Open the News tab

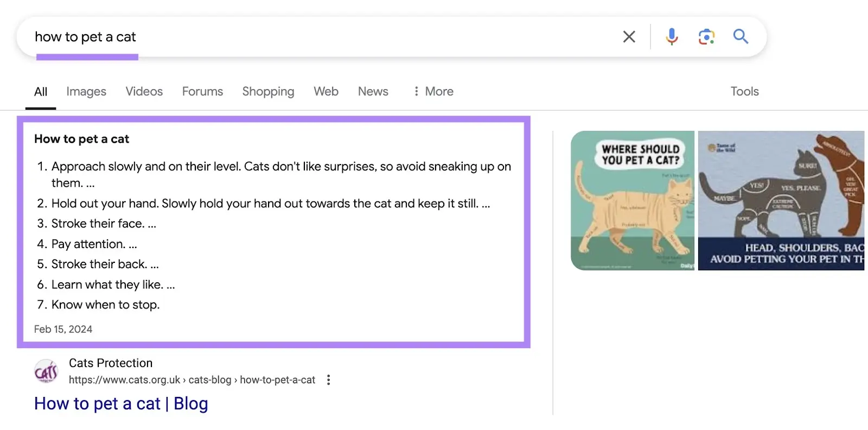pyautogui.click(x=373, y=91)
